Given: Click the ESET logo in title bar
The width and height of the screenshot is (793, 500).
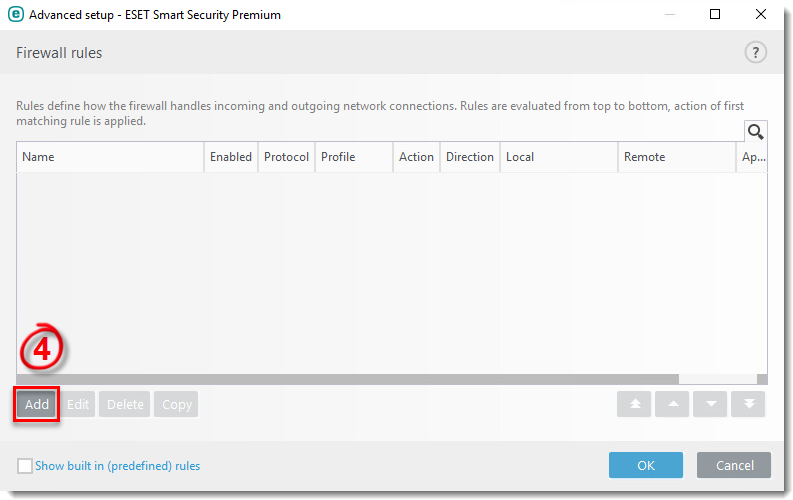Looking at the screenshot, I should (16, 14).
